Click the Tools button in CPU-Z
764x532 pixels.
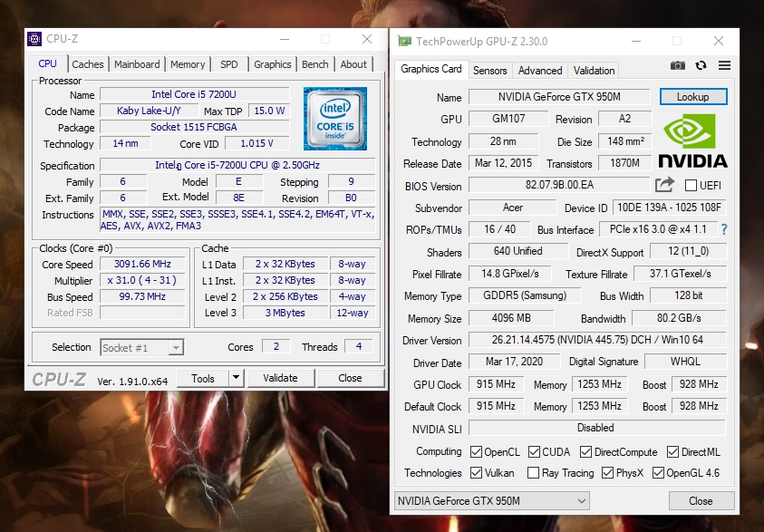pyautogui.click(x=203, y=378)
